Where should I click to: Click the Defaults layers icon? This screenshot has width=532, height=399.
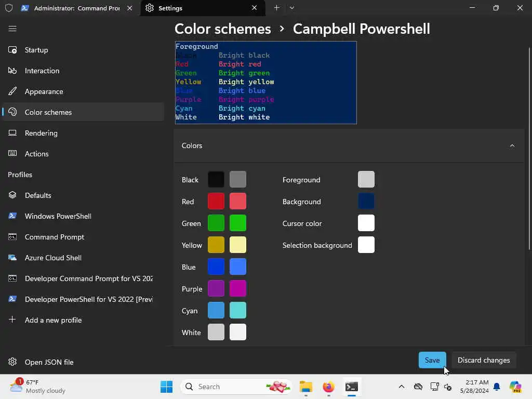(12, 195)
